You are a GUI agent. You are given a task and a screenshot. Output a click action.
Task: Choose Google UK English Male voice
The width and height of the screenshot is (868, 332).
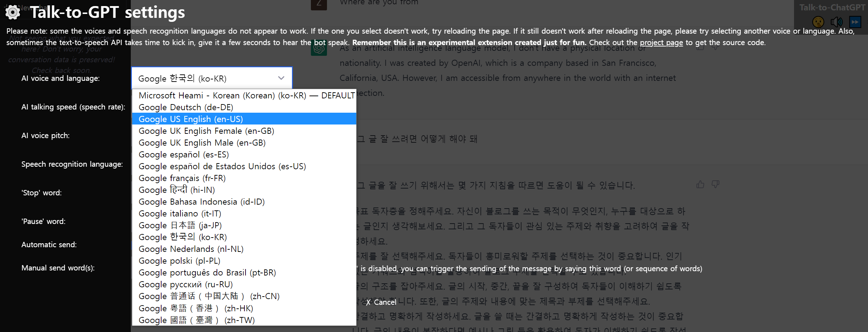pyautogui.click(x=244, y=143)
